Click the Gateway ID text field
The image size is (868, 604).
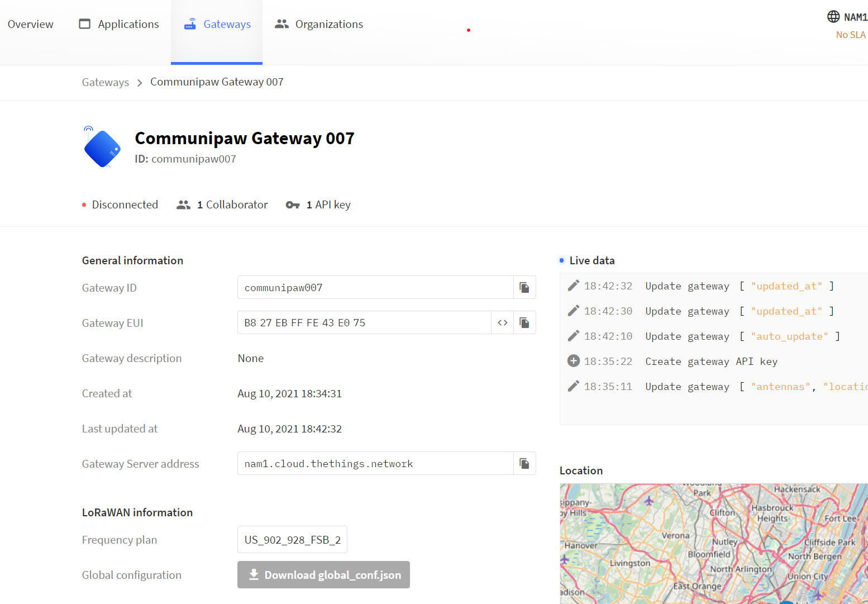point(375,288)
